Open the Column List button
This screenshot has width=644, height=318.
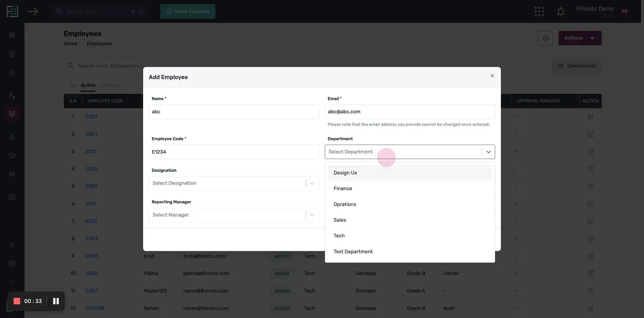coord(576,66)
